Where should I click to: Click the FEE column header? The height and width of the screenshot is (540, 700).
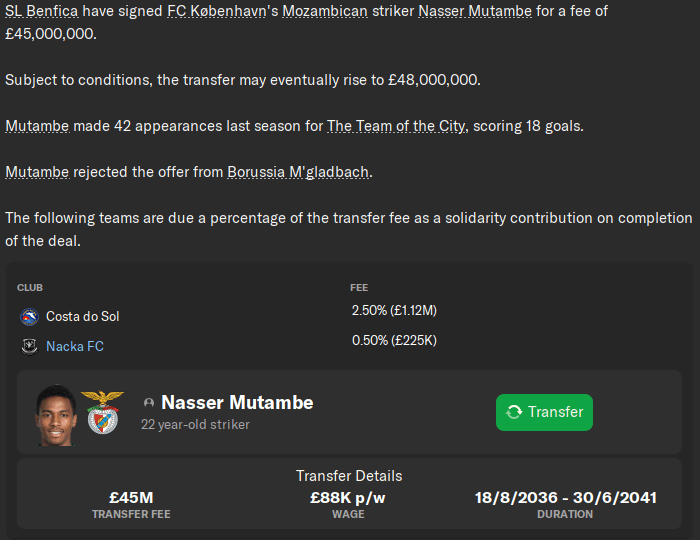tap(359, 288)
